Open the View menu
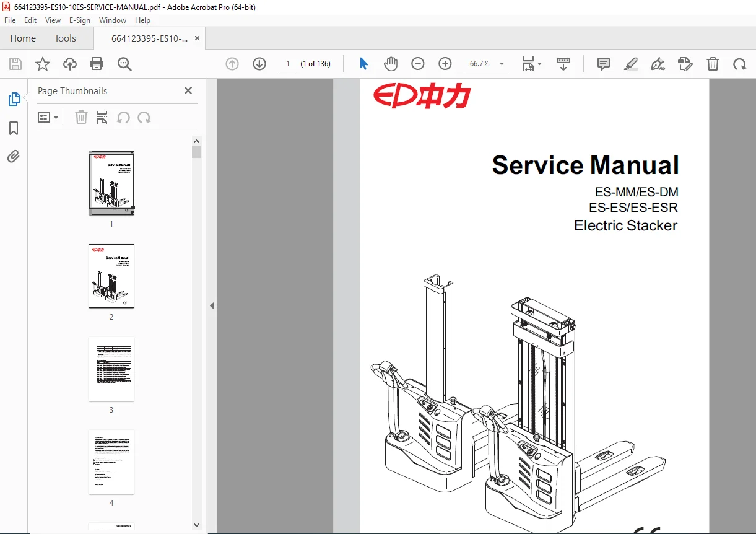This screenshot has width=756, height=534. point(53,20)
